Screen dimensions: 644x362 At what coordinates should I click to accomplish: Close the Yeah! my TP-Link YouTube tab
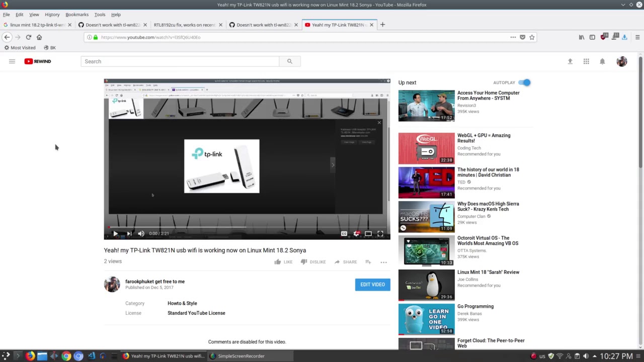pyautogui.click(x=371, y=25)
